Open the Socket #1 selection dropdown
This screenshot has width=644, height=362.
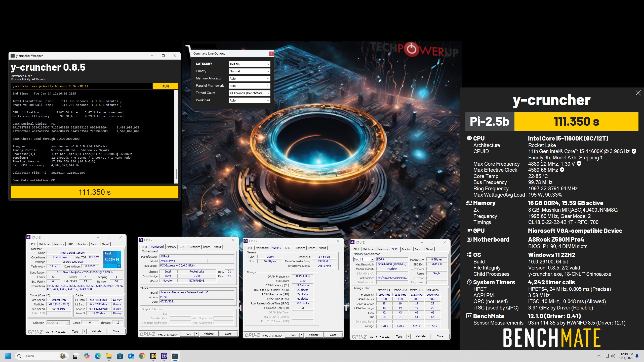58,323
